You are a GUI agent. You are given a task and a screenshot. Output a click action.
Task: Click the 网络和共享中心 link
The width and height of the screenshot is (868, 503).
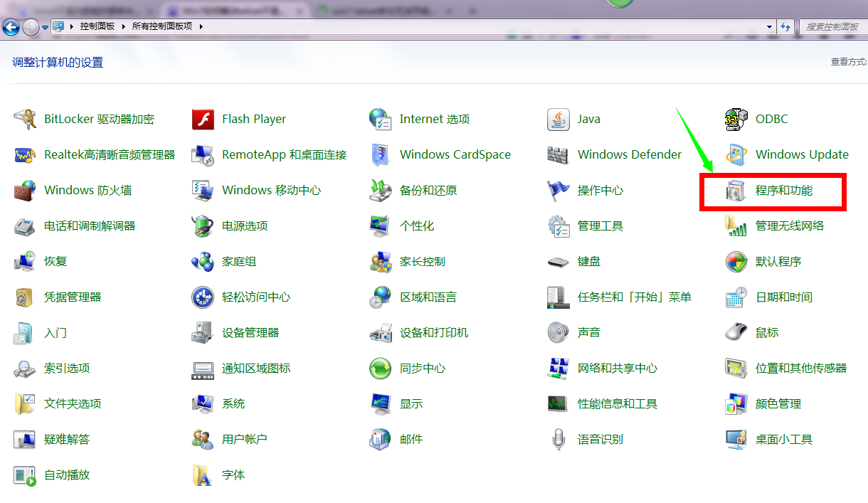pyautogui.click(x=618, y=368)
